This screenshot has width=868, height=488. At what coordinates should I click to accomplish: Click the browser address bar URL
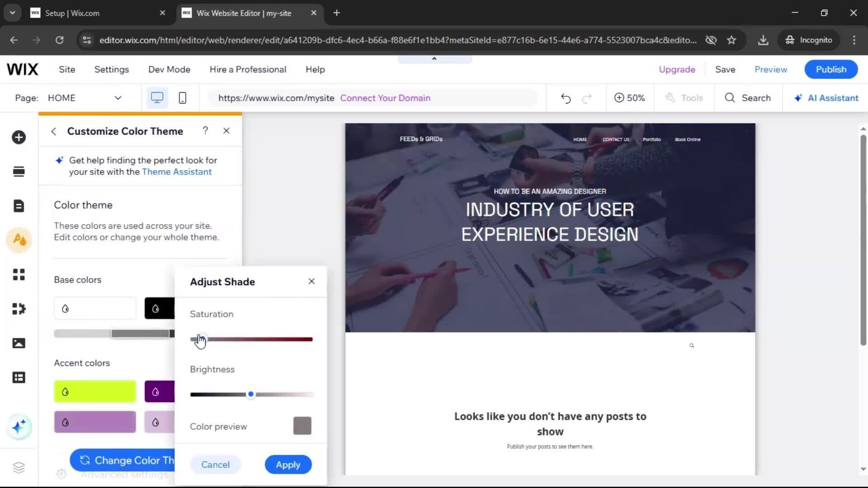click(x=398, y=40)
